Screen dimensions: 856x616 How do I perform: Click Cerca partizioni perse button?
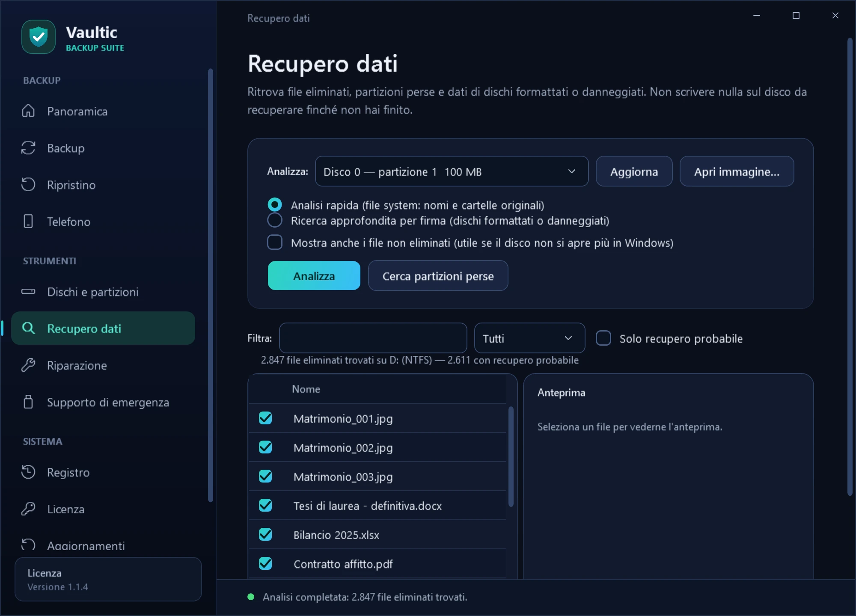tap(438, 275)
